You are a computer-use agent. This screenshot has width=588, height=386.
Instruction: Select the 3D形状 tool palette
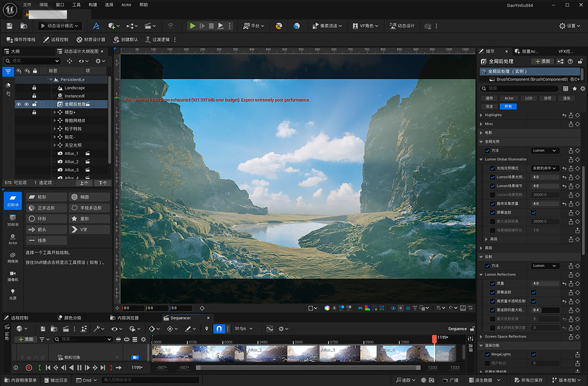13,220
